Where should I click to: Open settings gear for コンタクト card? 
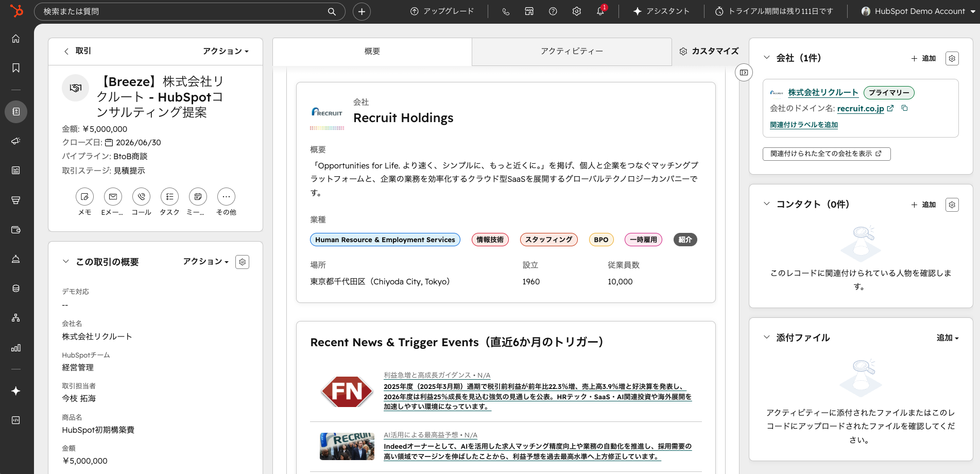coord(952,205)
